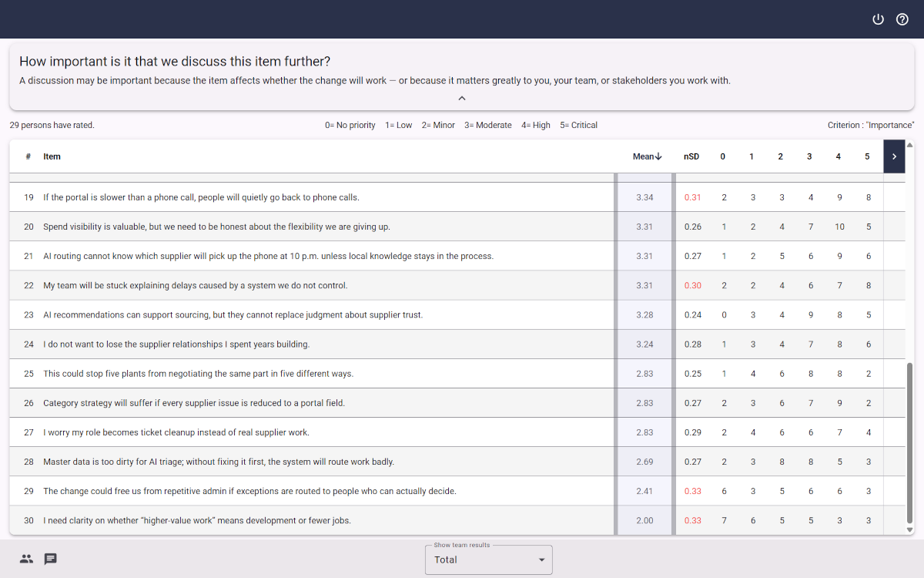Click the right arrow to show more columns
The image size is (924, 578).
pyautogui.click(x=894, y=156)
